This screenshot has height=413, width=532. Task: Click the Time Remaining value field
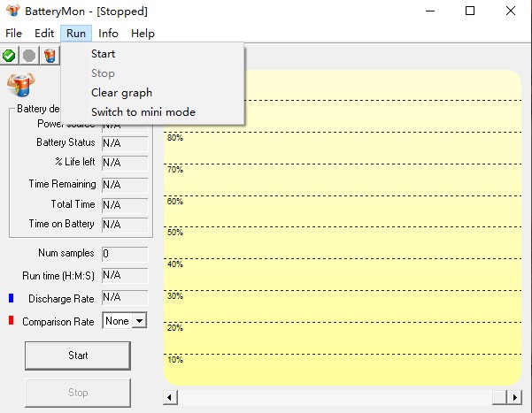pos(125,185)
